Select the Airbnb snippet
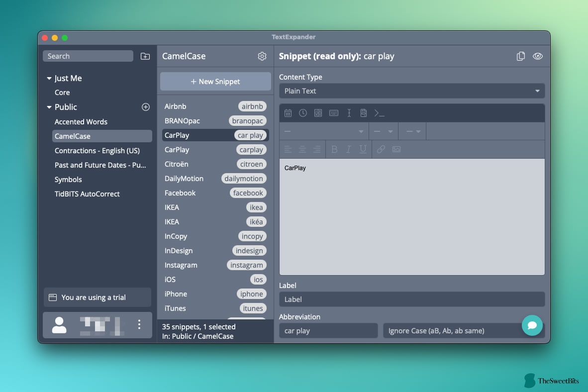The image size is (588, 392). coord(215,106)
